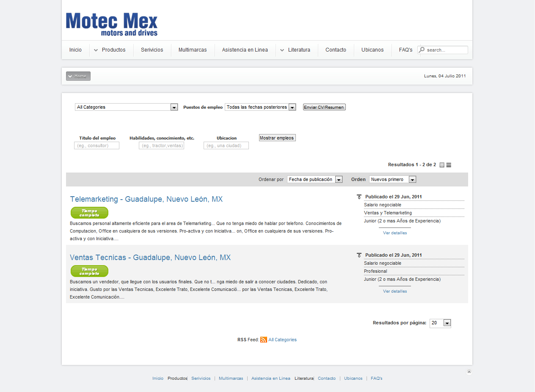Change the Nuevos primero order dropdown
This screenshot has width=535, height=392.
pos(392,180)
